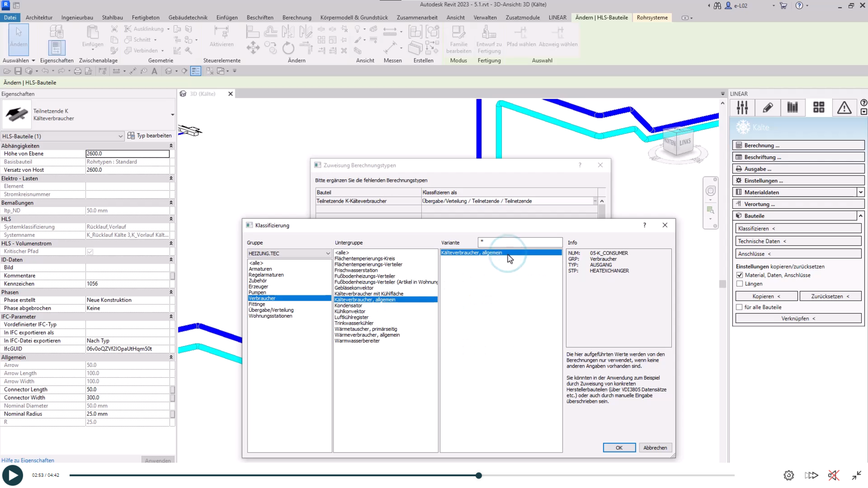Click the ViewCube in 3D view

tap(678, 142)
